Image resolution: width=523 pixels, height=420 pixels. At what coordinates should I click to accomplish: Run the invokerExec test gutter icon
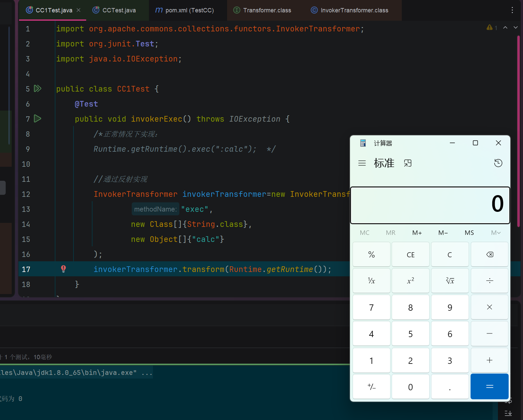pyautogui.click(x=38, y=119)
